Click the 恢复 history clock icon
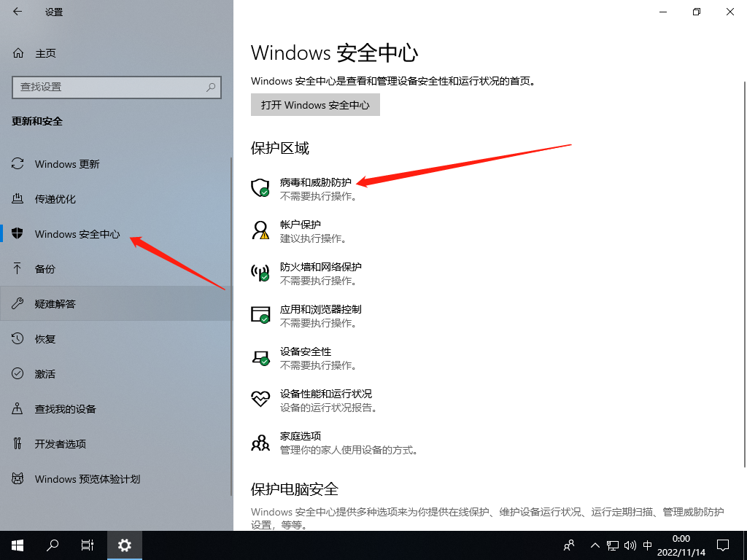Screen dimensions: 747x560 pos(18,338)
